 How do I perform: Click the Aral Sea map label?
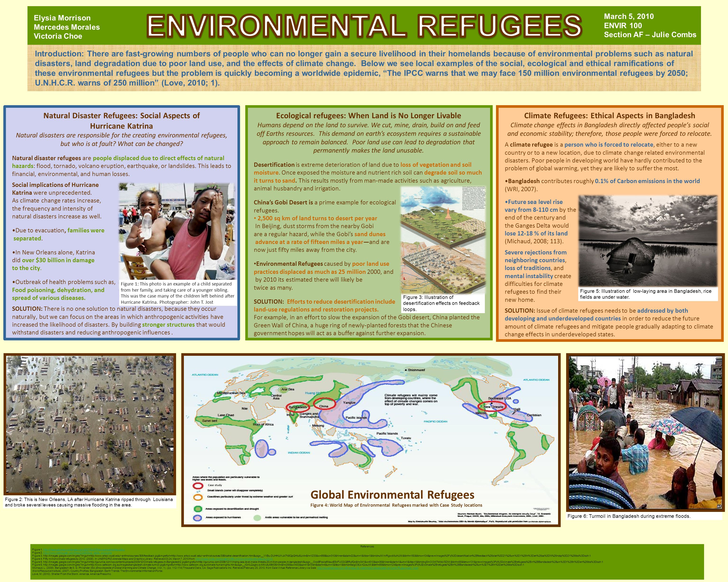pos(288,389)
